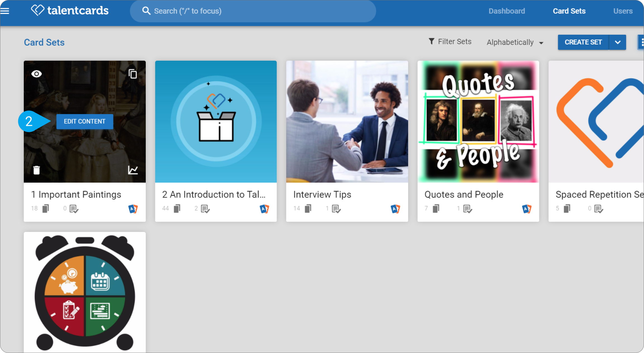Open the Filter Sets option
This screenshot has width=644, height=353.
click(x=450, y=41)
